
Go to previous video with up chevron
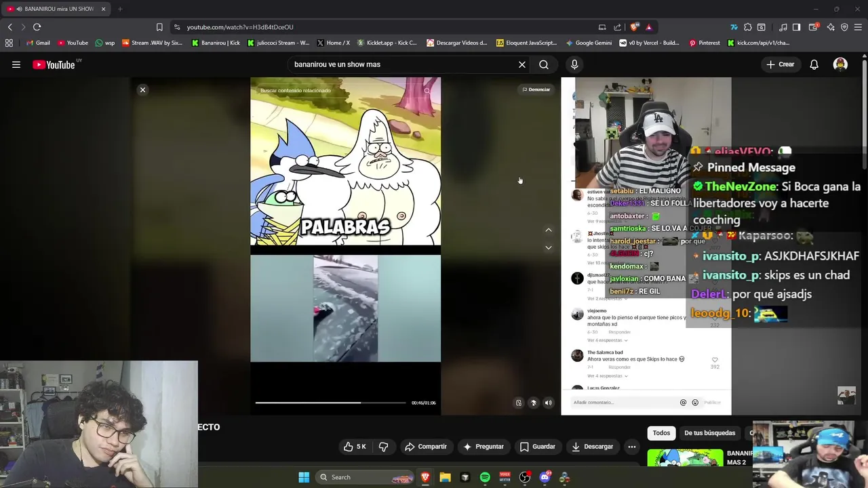pyautogui.click(x=549, y=230)
